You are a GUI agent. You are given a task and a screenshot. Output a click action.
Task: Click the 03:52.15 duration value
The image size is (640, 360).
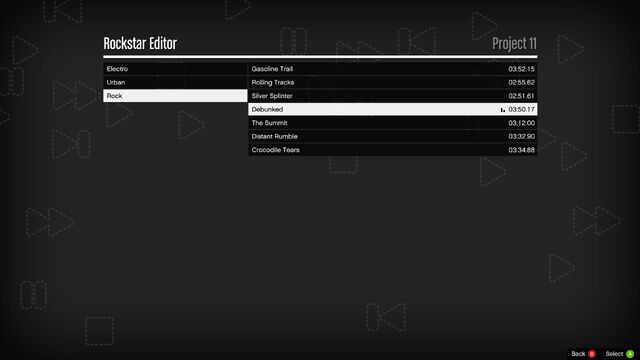click(521, 69)
